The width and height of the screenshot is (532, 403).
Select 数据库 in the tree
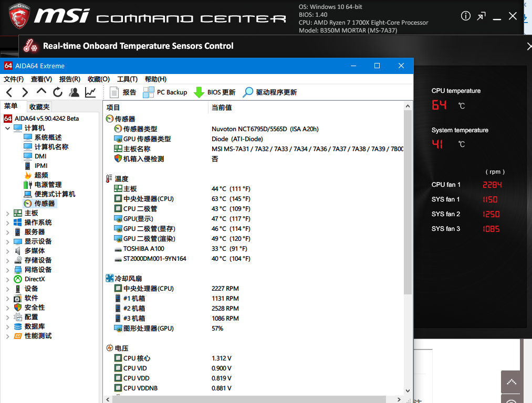pos(29,326)
